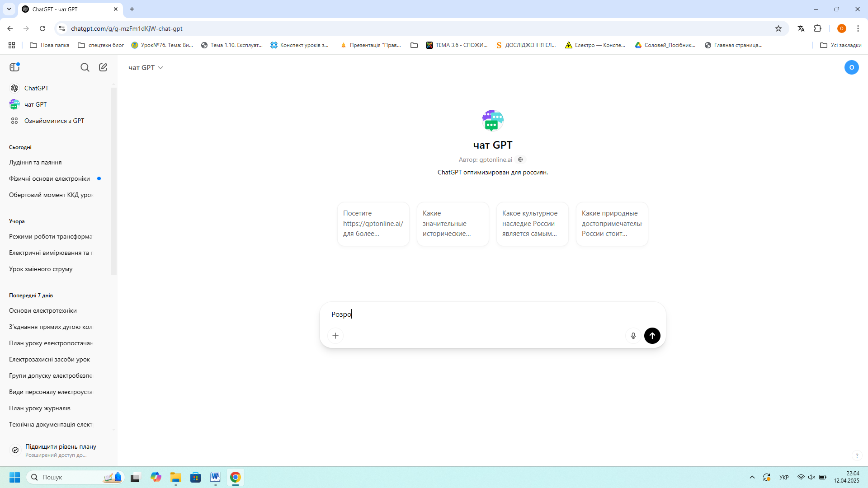
Task: Attach a file with the plus button
Action: pyautogui.click(x=335, y=336)
